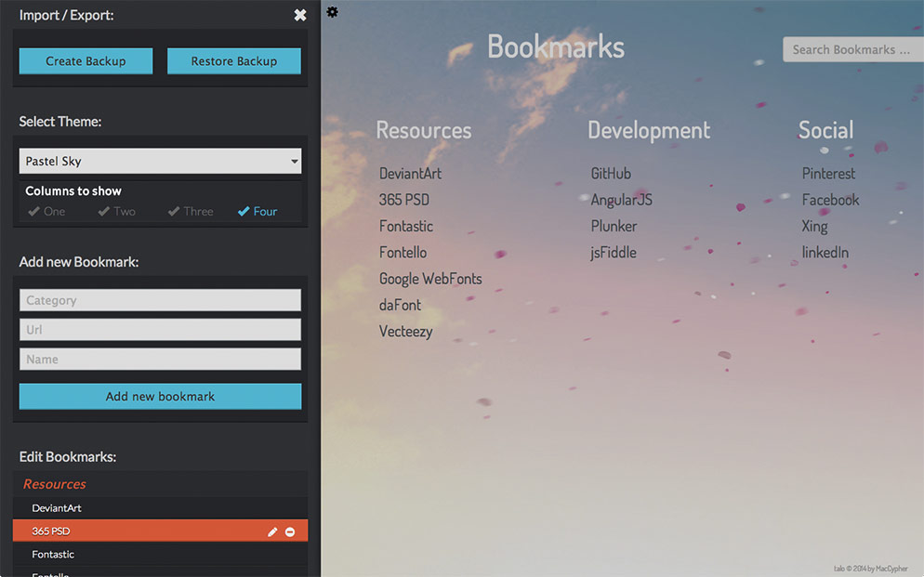
Task: Set columns to show to One
Action: [46, 211]
